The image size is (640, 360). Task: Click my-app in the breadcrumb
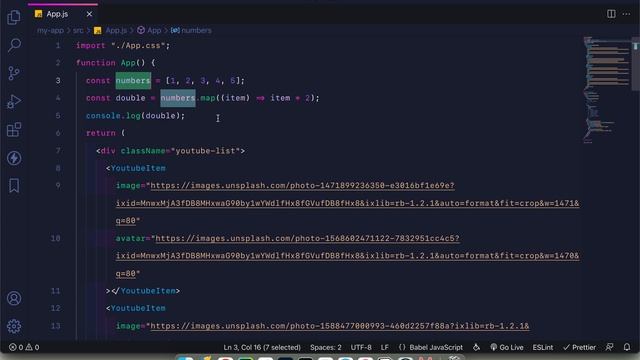[x=50, y=31]
